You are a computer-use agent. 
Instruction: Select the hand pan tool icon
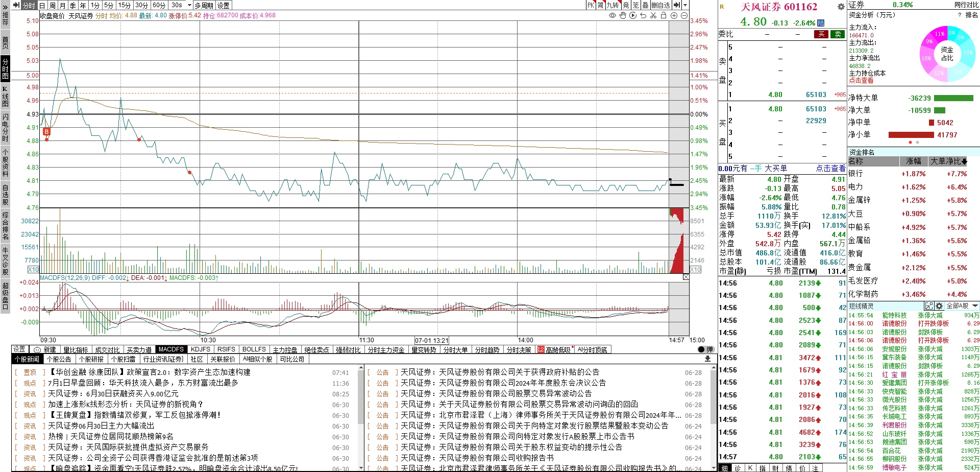click(623, 16)
